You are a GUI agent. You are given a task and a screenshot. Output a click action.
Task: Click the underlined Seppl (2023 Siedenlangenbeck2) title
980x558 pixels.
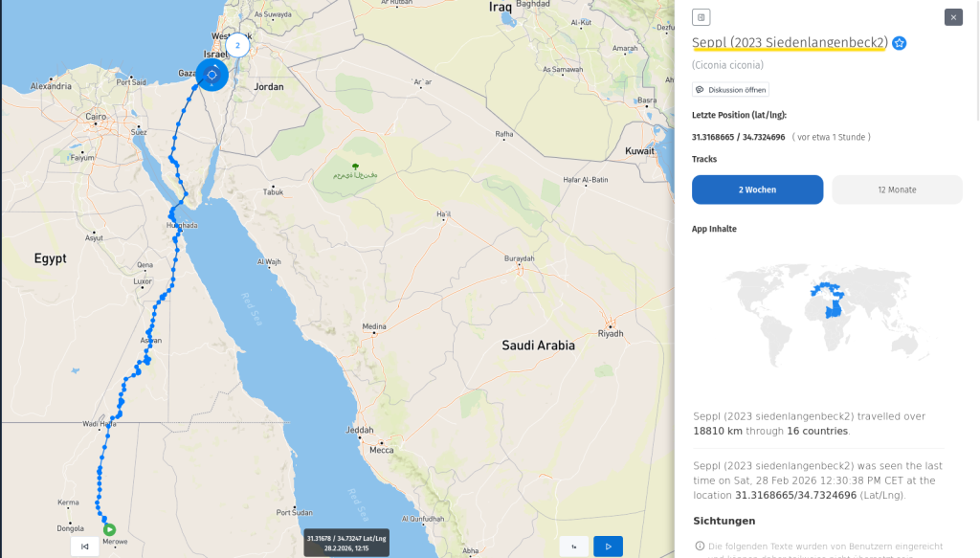791,43
